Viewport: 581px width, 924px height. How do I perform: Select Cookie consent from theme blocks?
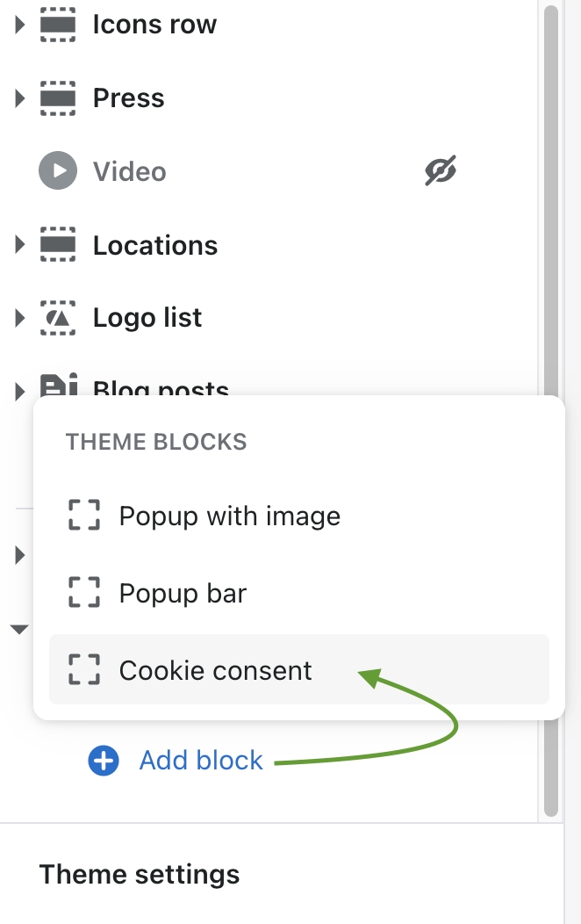[x=215, y=671]
